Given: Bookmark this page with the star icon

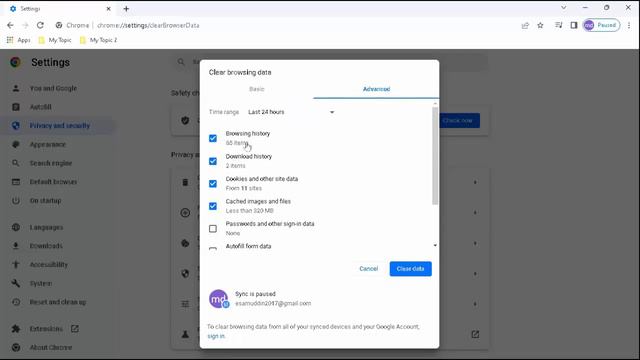Looking at the screenshot, I should pos(540,25).
